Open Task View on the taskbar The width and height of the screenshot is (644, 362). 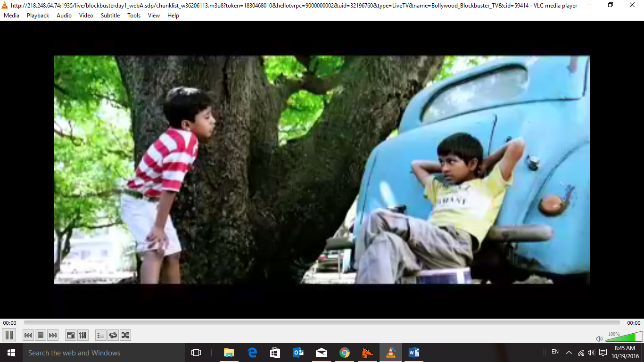[196, 353]
